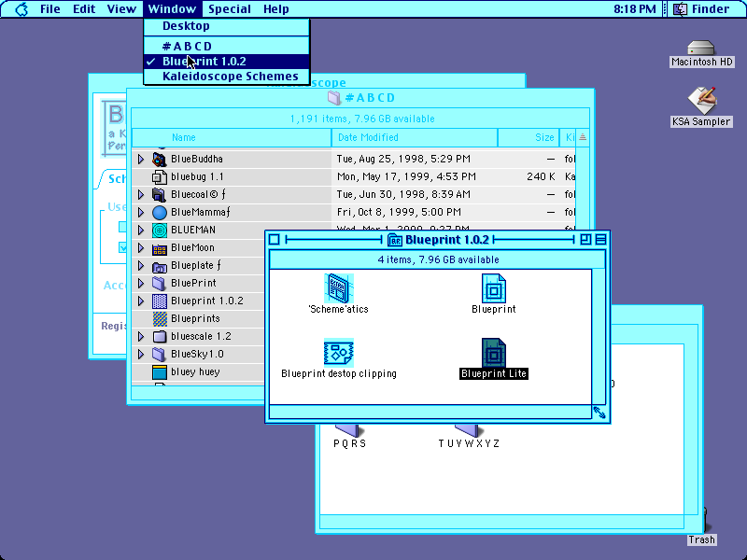Screen dimensions: 747x560
Task: Click 'Fri, Oct 8, 1999, 5:00 PM' date cell
Action: (x=399, y=213)
